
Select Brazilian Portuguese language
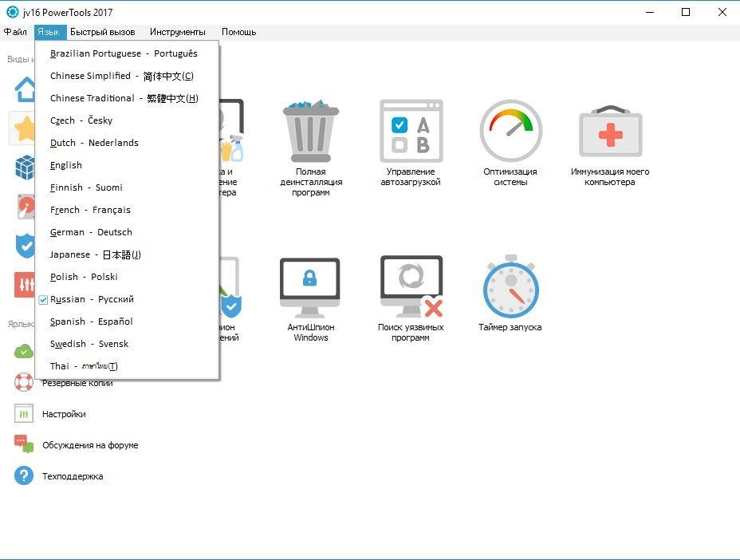pyautogui.click(x=127, y=53)
